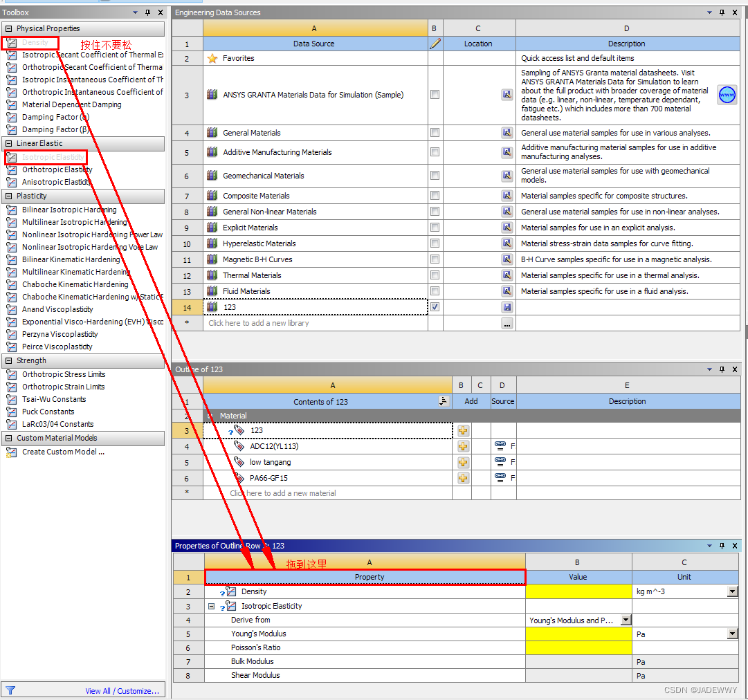Image resolution: width=748 pixels, height=700 pixels.
Task: Click the add plus icon for ADC12(YL113)
Action: [463, 446]
